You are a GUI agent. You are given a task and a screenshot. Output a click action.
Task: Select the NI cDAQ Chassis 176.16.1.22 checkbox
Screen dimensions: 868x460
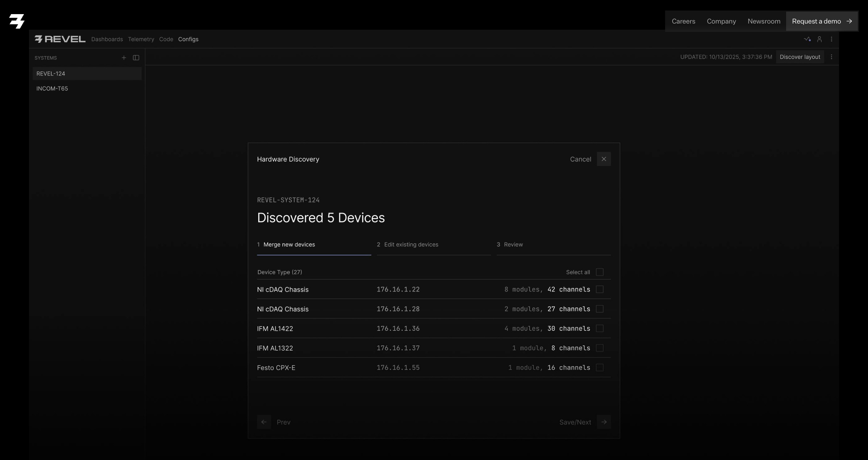click(x=600, y=289)
